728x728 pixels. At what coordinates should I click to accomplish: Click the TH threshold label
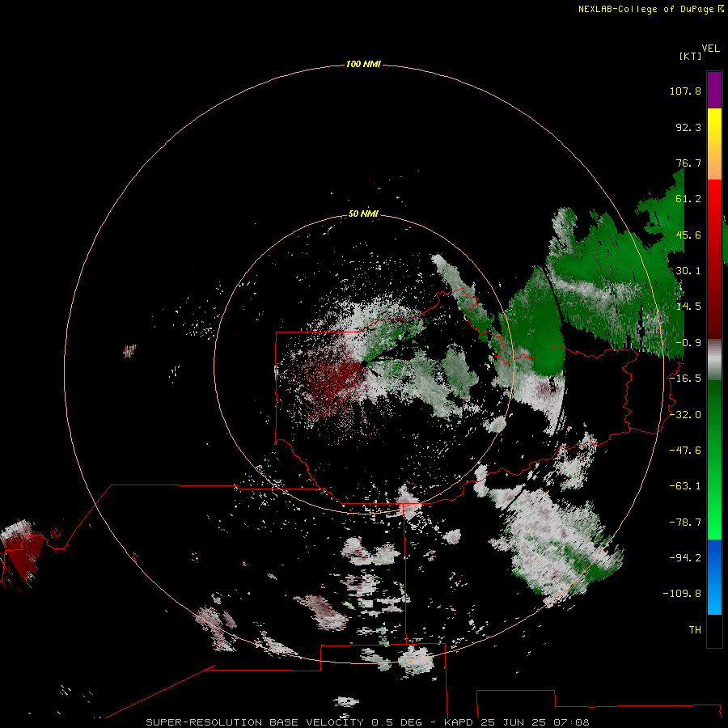coord(695,629)
